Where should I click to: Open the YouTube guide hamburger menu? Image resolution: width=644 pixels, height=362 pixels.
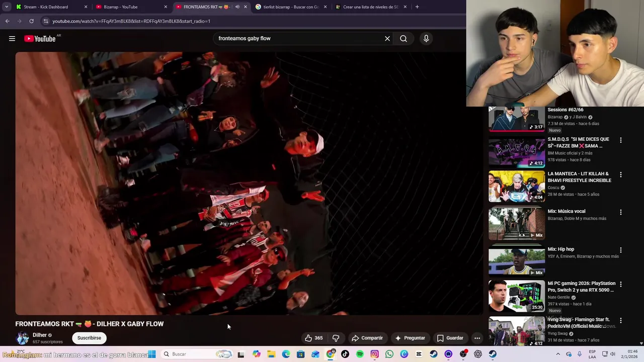coord(12,39)
